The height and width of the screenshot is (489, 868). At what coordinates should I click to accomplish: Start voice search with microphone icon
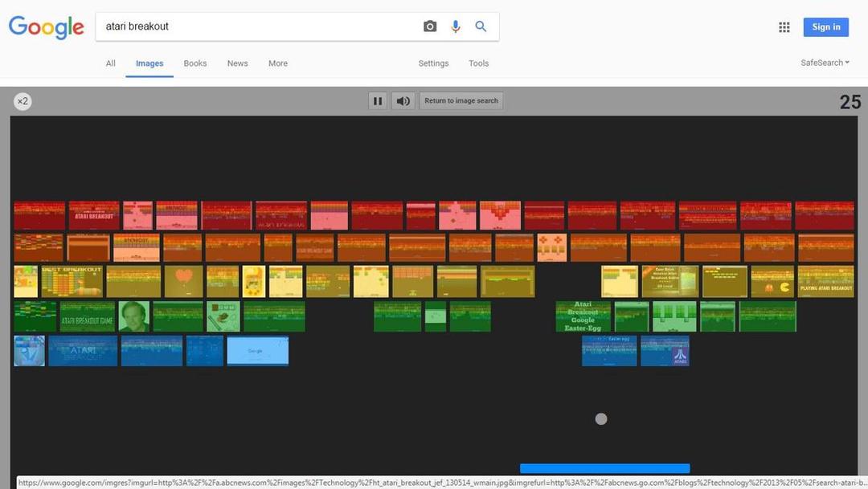455,26
